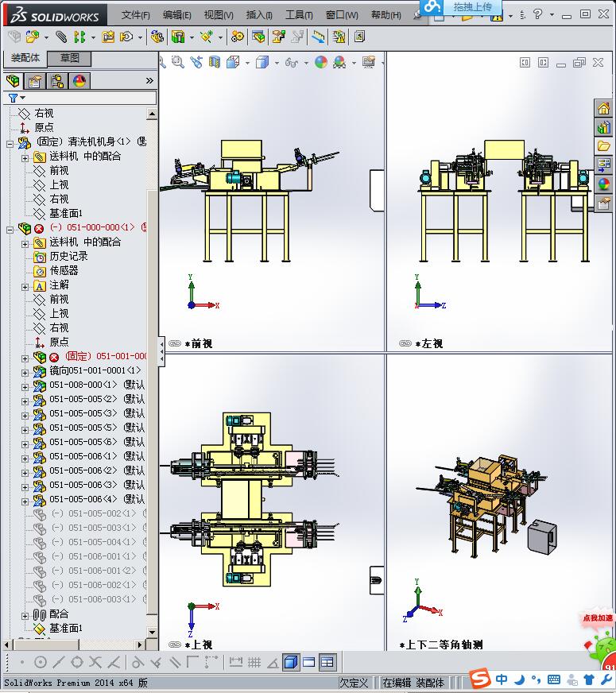Click the feature tree vertical scrollbar down arrow
This screenshot has width=616, height=693.
pos(152,632)
